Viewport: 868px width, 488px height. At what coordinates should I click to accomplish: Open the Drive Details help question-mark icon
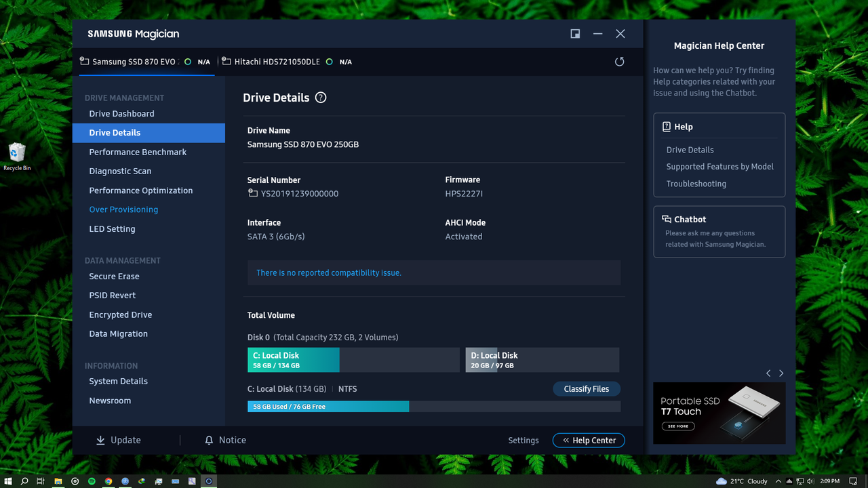tap(321, 98)
